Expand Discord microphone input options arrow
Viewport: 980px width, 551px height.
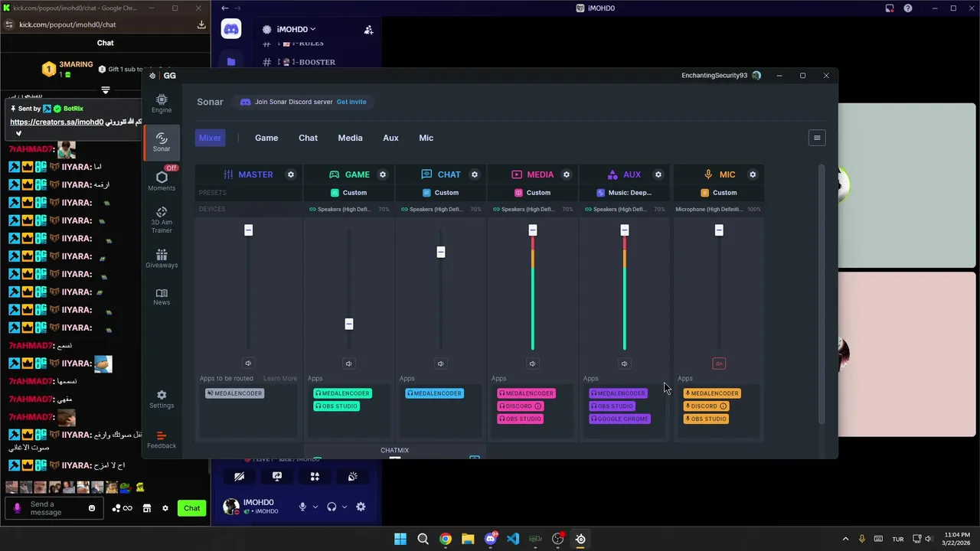[315, 507]
